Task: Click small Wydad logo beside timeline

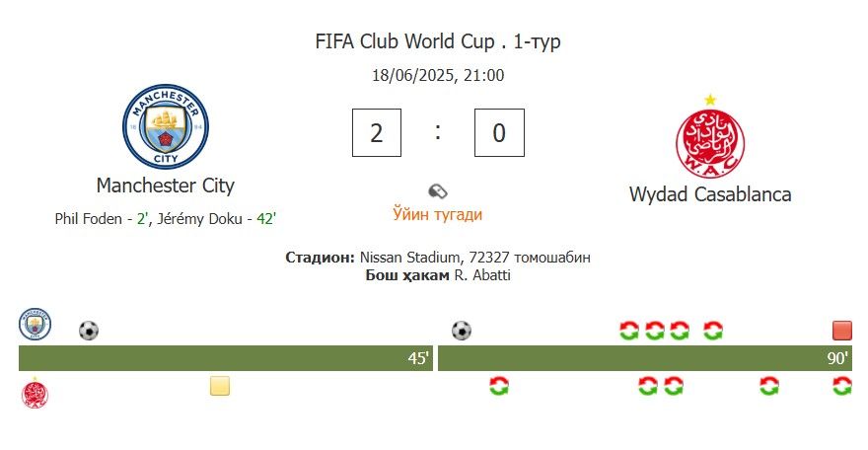Action: [35, 394]
